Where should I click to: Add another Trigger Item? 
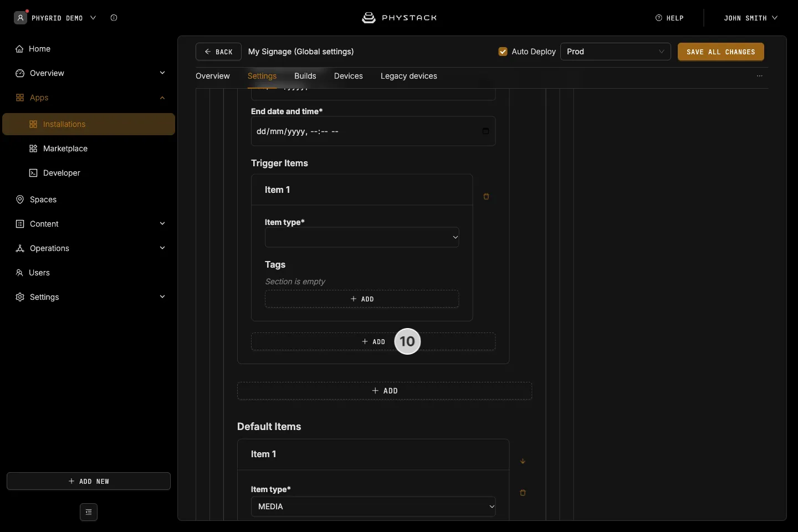point(374,341)
